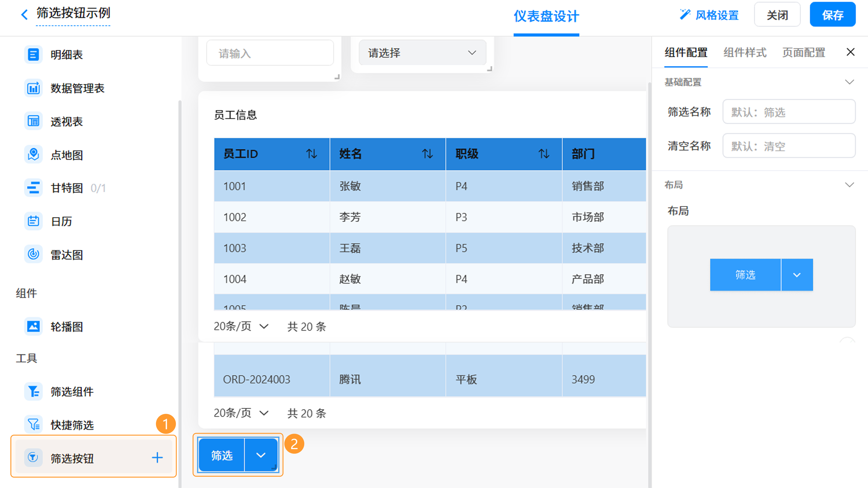The width and height of the screenshot is (868, 488).
Task: Switch to 页面配置 tab
Action: pos(804,53)
